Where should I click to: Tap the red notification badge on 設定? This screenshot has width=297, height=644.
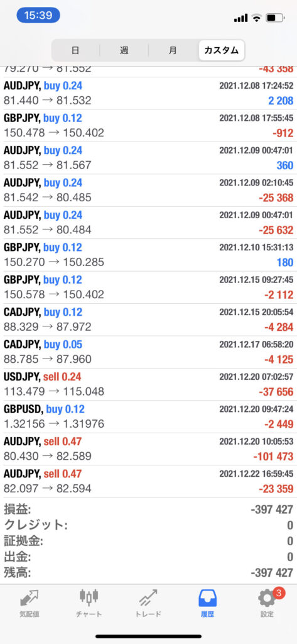pyautogui.click(x=278, y=592)
